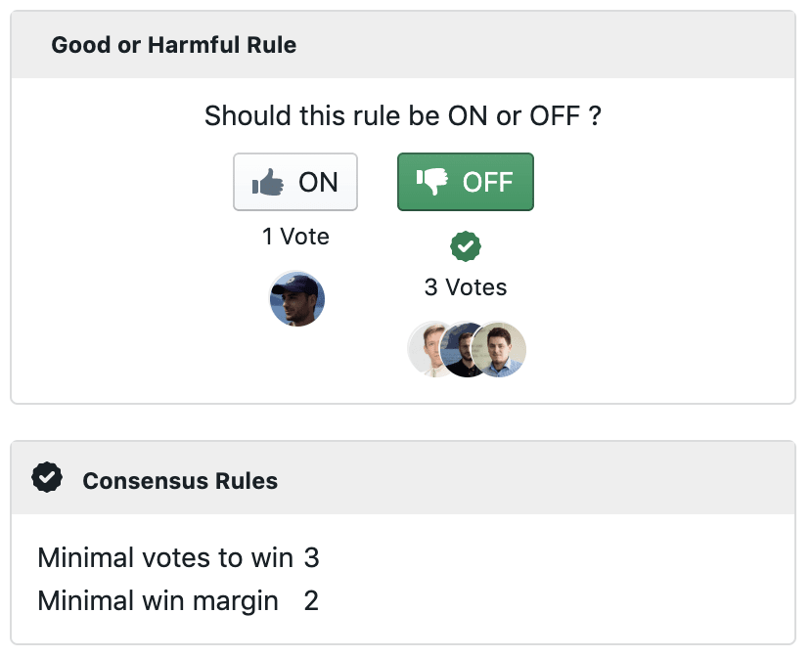Screen dimensions: 812x657
Task: Vote ON for this rule
Action: pyautogui.click(x=295, y=182)
